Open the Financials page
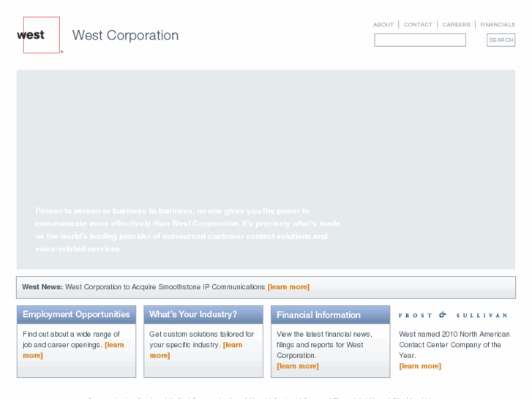This screenshot has width=532, height=399. [x=498, y=24]
